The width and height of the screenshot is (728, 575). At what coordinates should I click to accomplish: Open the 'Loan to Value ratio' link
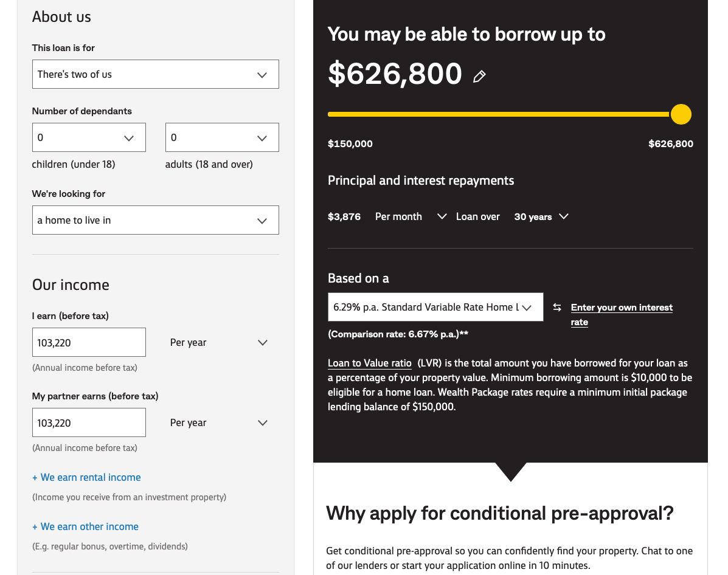(370, 363)
